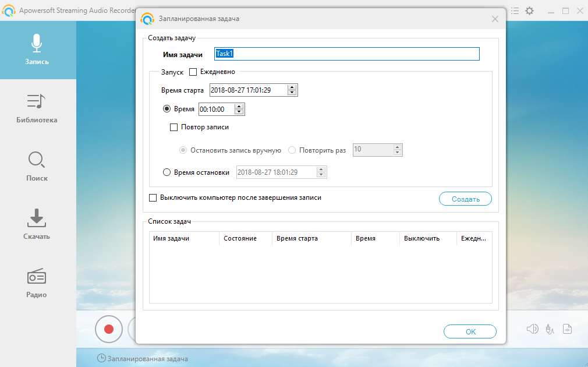Increase the 00:10:00 duration with up arrow
Screen dimensions: 588x367
(239, 107)
